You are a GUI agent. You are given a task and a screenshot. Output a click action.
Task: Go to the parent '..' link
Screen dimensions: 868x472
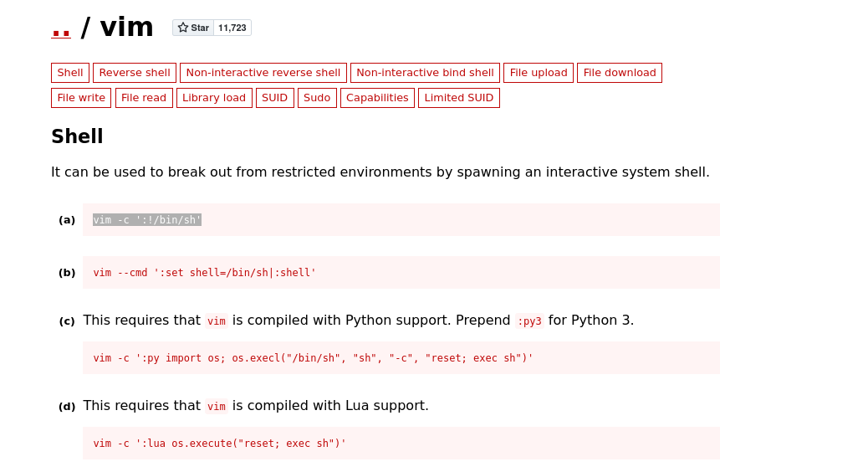pos(61,28)
